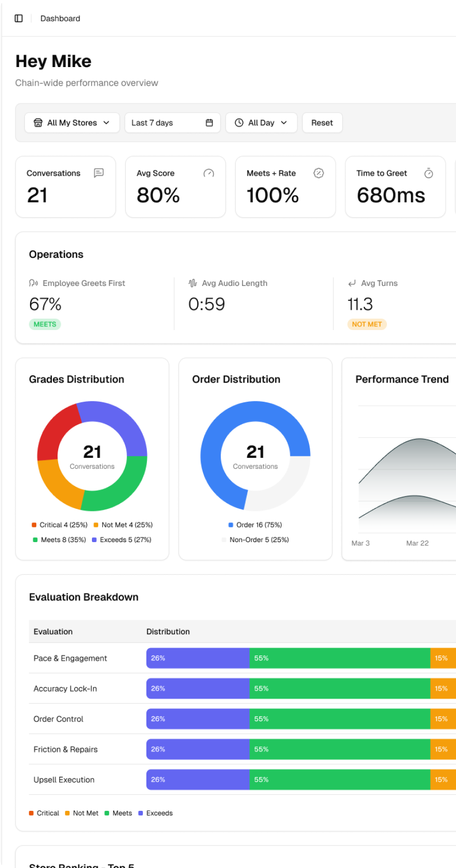Image resolution: width=456 pixels, height=868 pixels.
Task: Click Order 16 (75%) legend entry
Action: [255, 525]
